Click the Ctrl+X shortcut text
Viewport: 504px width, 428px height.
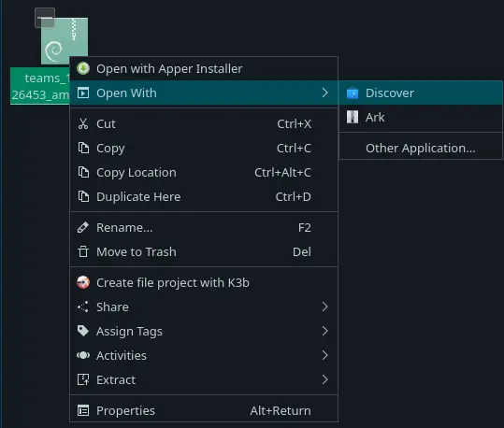[295, 123]
